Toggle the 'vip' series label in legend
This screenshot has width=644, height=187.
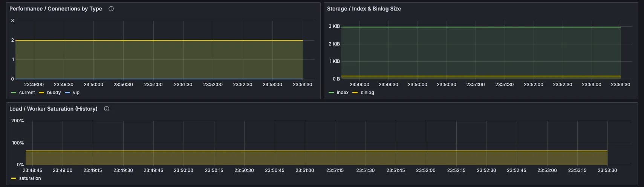[x=76, y=93]
